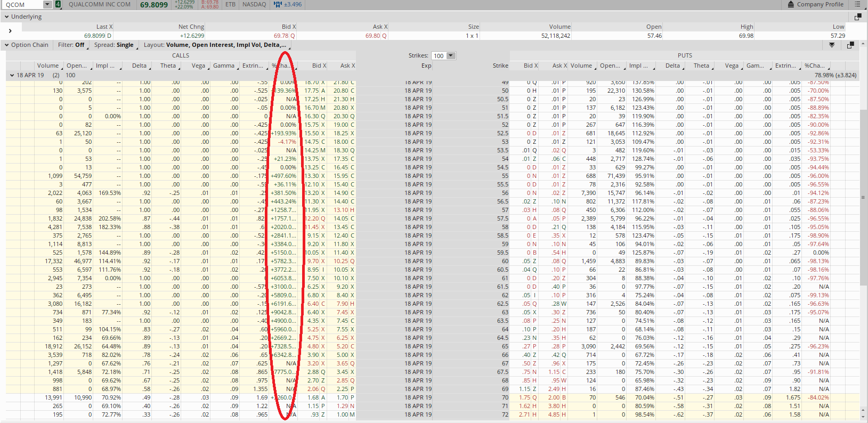The image size is (868, 423).
Task: Click the market maker move ±3.496 icon
Action: coord(278,4)
